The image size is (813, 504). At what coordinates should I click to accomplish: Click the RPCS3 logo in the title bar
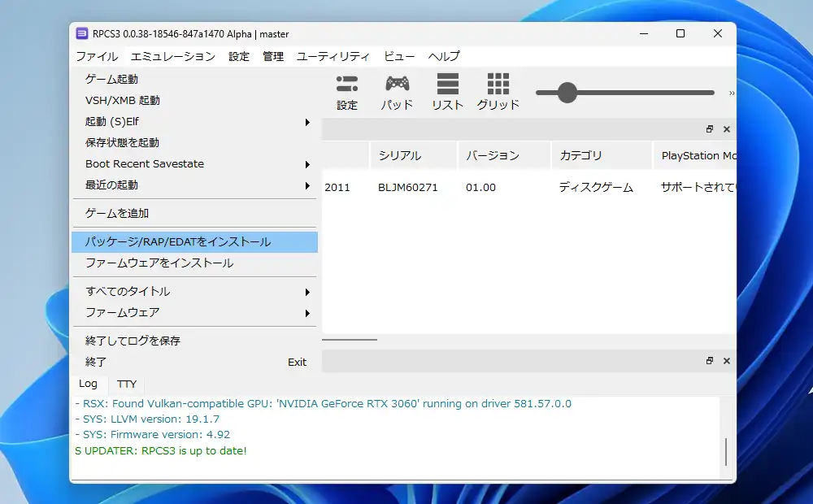(x=82, y=33)
